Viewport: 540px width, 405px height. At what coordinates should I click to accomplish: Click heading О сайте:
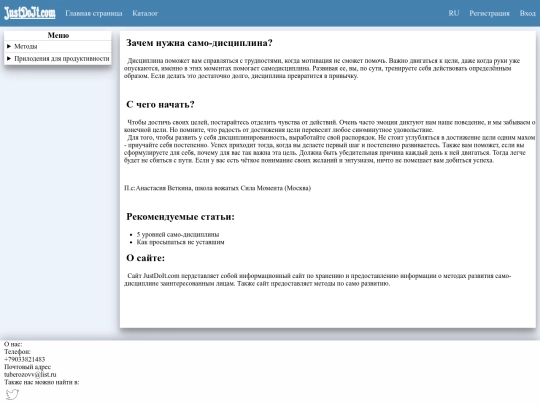(145, 258)
